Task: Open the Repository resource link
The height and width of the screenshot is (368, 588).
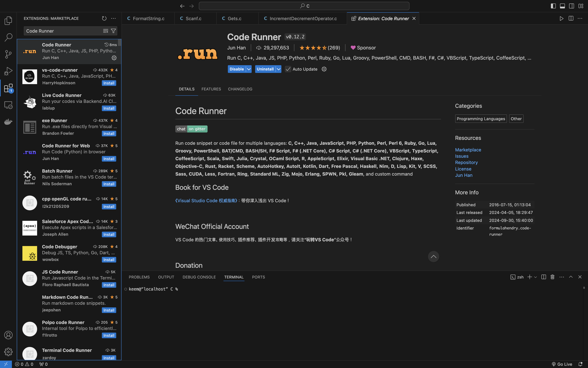Action: point(466,162)
